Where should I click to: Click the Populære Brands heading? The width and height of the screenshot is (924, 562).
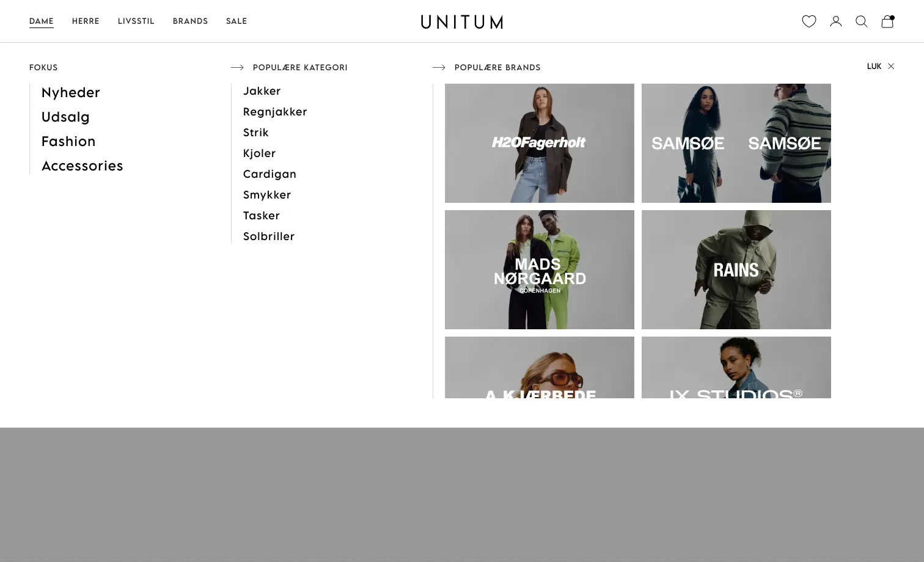[497, 68]
